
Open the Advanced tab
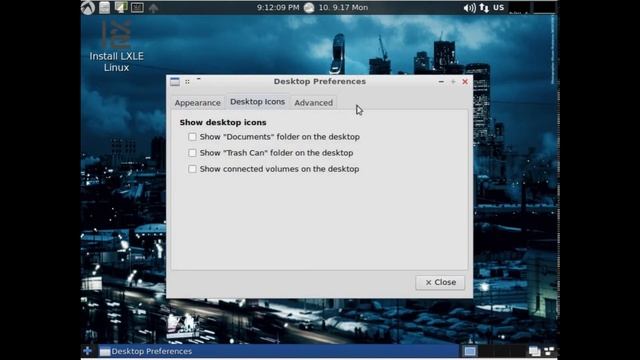[x=313, y=103]
